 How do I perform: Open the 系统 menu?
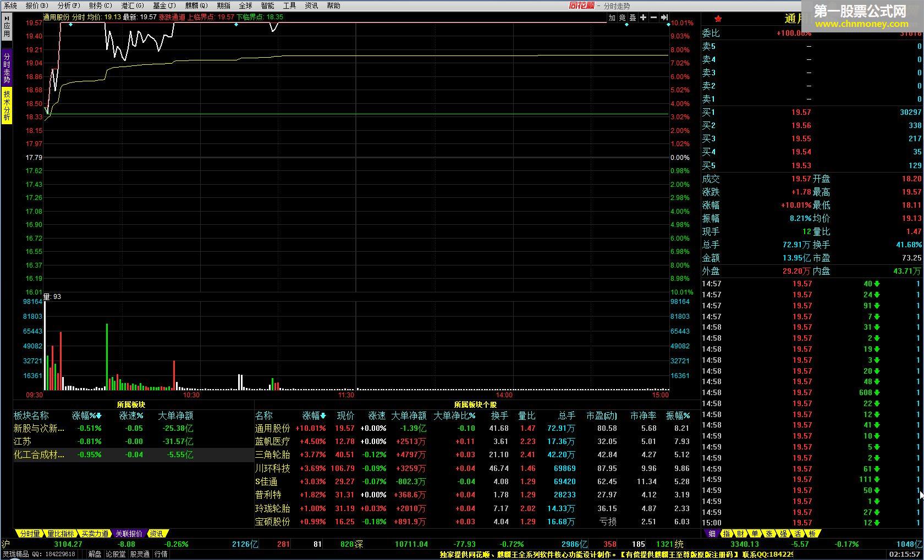tap(10, 5)
